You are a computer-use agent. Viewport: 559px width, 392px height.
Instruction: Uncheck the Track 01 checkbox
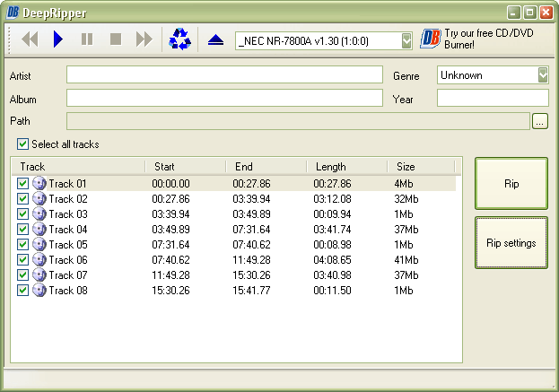pos(22,184)
